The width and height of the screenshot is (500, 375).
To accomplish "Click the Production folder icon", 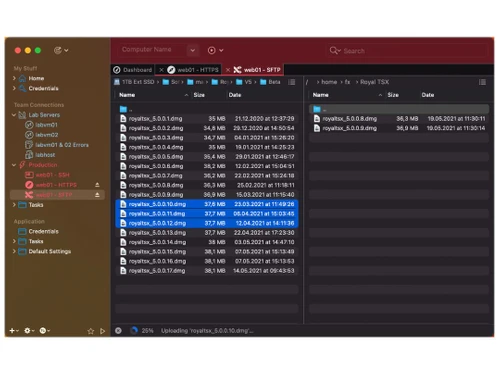I will pyautogui.click(x=22, y=165).
